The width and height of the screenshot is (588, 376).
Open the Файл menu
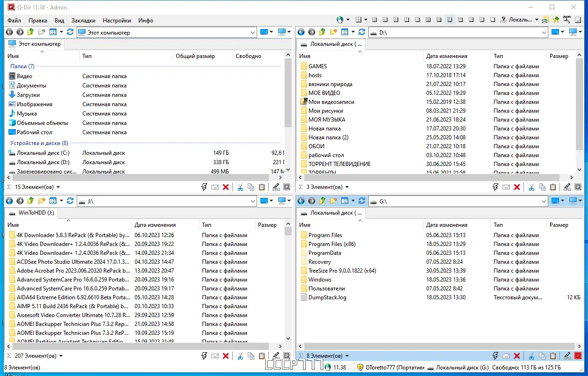[x=14, y=21]
